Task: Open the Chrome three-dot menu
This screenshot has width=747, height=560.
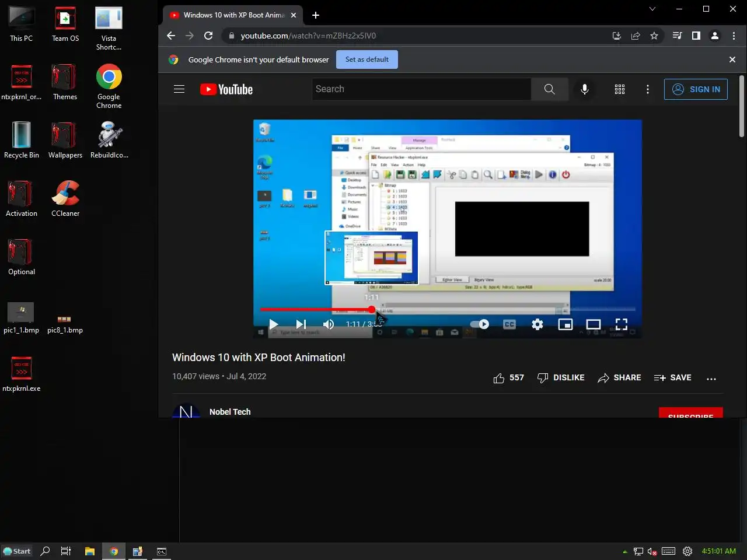Action: coord(734,36)
